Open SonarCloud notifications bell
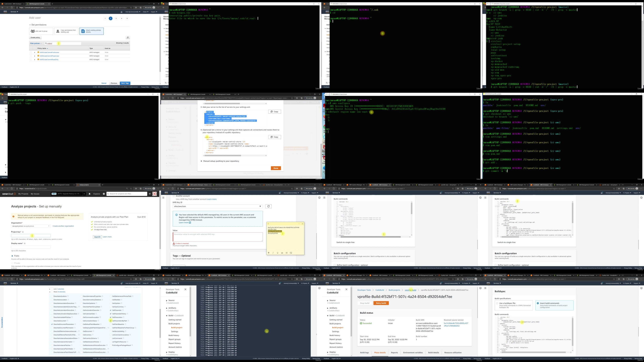The height and width of the screenshot is (362, 644). [x=90, y=194]
